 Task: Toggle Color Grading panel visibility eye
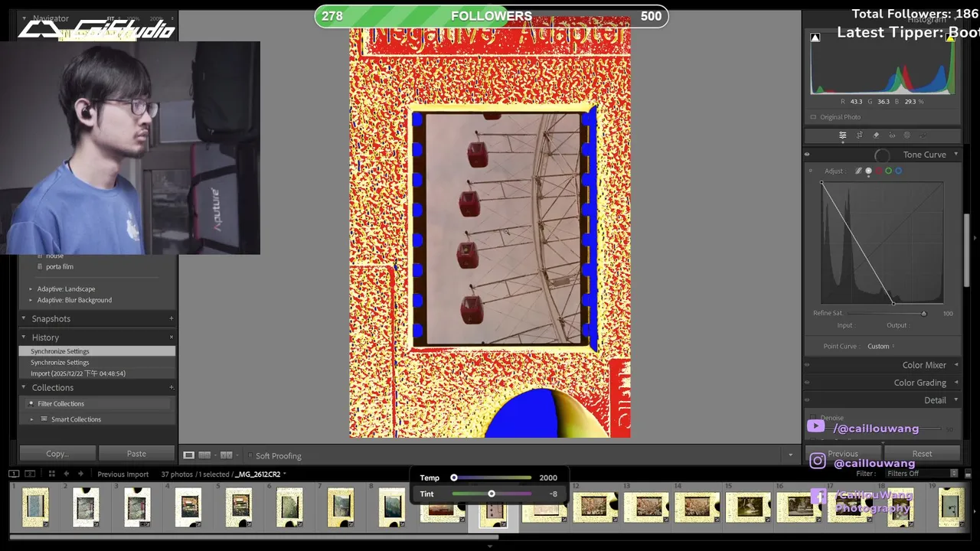point(807,383)
